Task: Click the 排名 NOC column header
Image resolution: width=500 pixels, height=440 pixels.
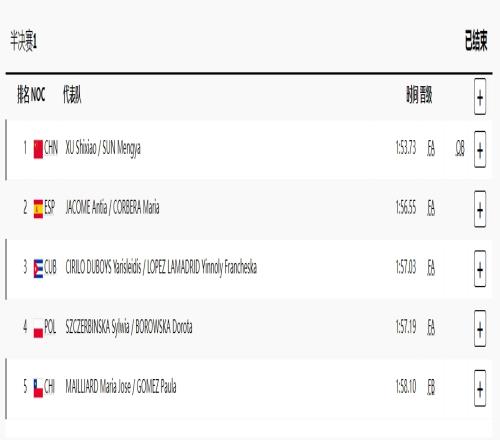Action: click(x=31, y=94)
